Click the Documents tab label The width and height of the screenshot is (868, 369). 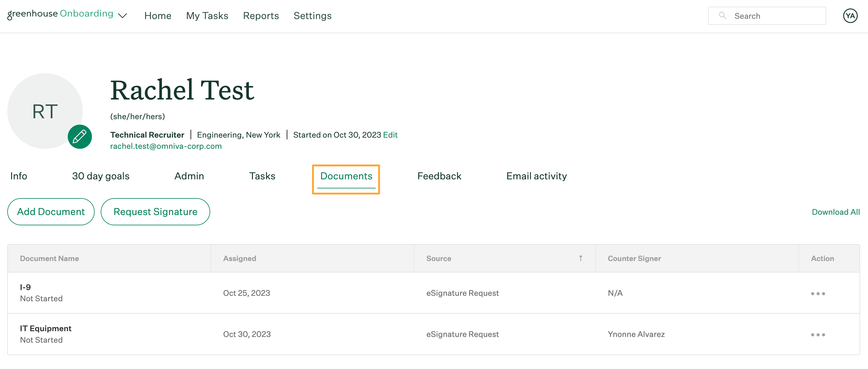pos(346,176)
